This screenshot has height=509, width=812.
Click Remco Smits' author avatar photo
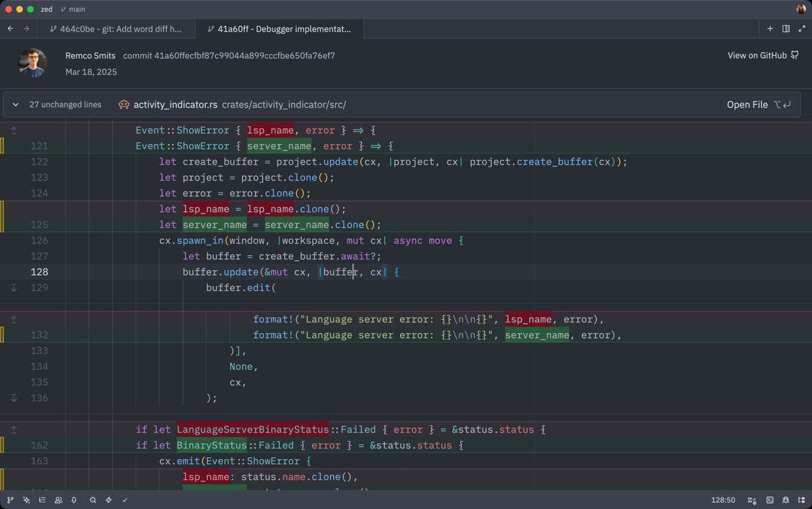(32, 63)
